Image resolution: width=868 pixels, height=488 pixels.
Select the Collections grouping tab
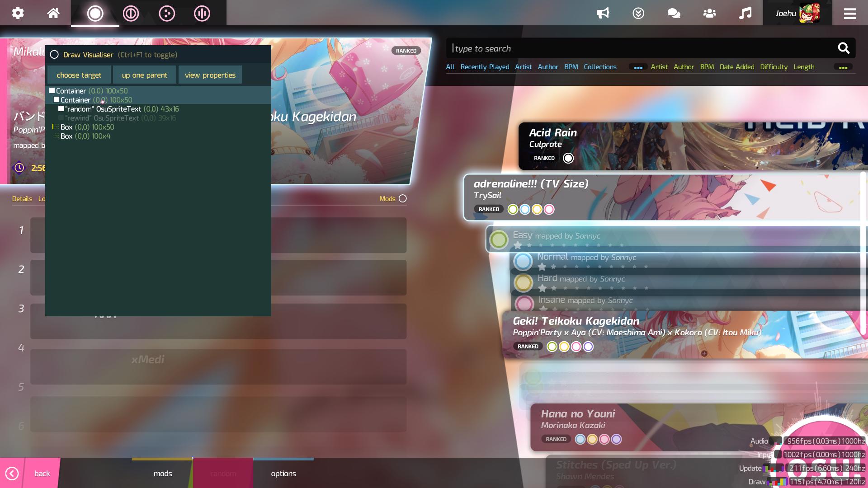click(x=600, y=66)
